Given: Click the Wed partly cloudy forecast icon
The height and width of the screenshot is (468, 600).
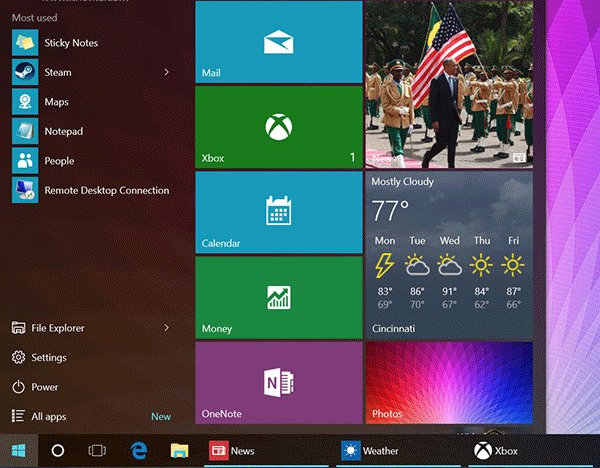Looking at the screenshot, I should (450, 265).
